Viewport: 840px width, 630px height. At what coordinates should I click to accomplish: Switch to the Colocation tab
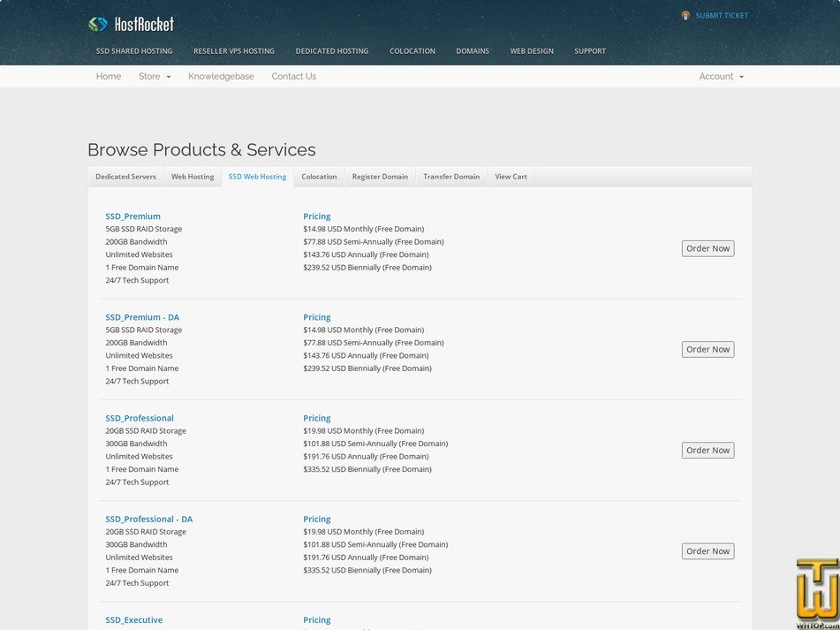pos(319,176)
